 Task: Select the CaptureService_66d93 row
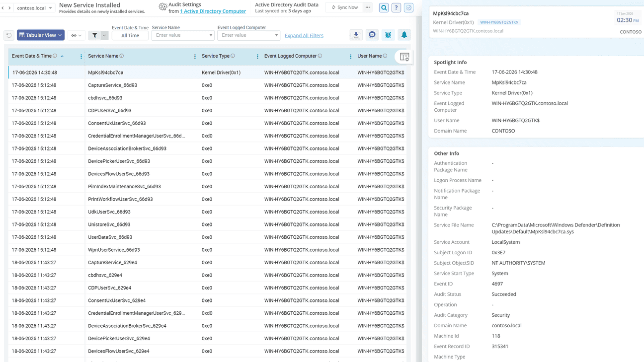(x=207, y=85)
